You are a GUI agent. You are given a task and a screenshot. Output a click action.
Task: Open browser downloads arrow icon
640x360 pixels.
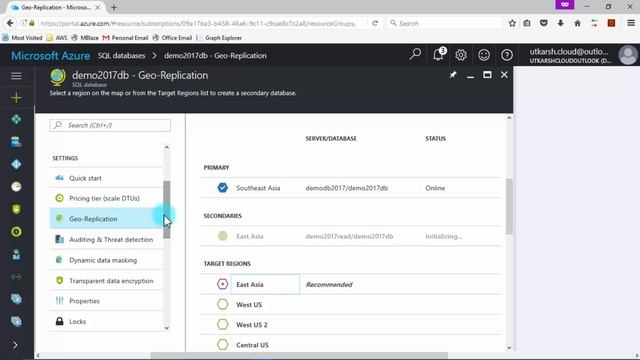coord(560,23)
